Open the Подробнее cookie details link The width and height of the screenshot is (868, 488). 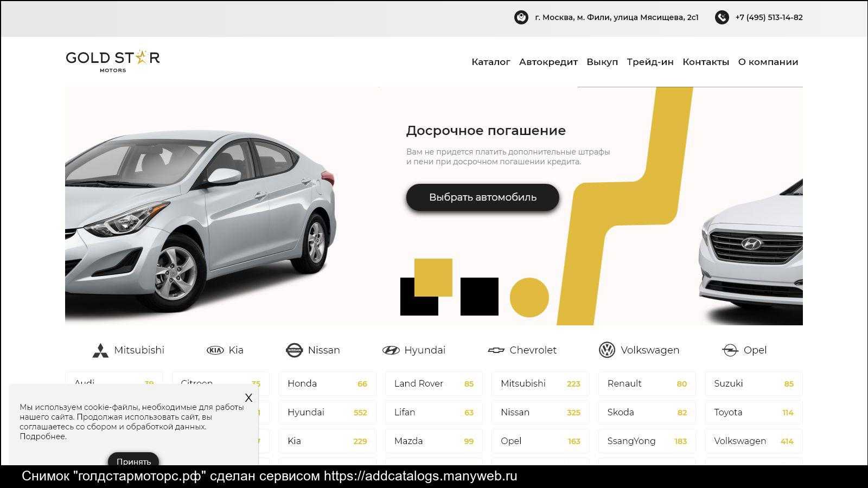pos(43,436)
